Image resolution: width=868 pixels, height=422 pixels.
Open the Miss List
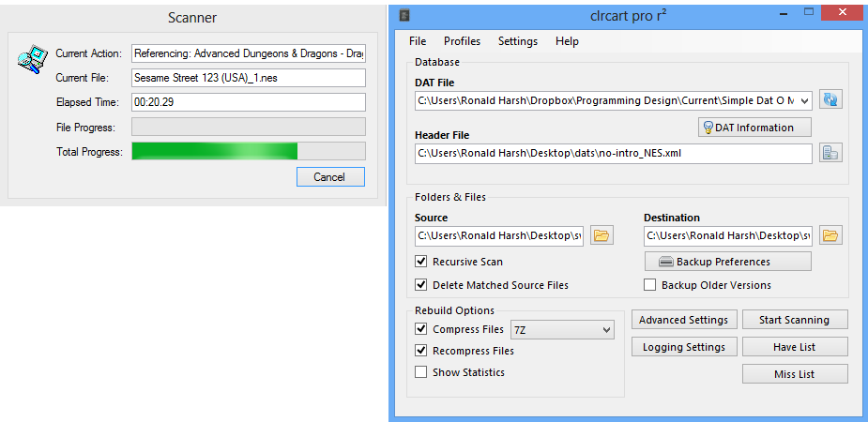(x=795, y=374)
